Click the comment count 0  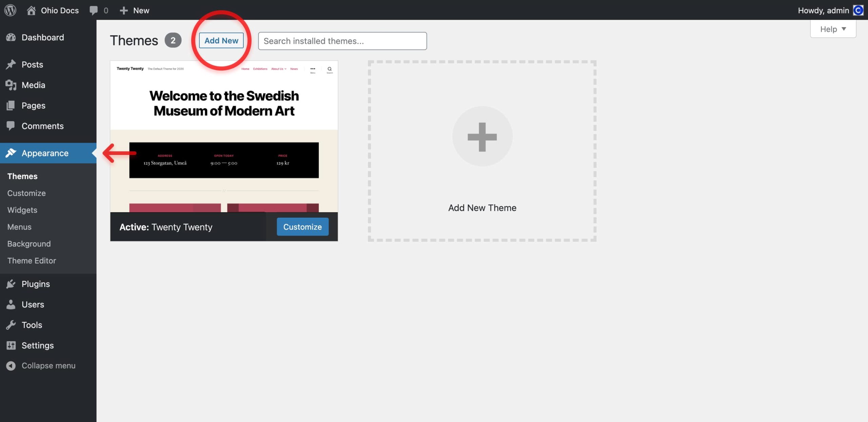(106, 11)
